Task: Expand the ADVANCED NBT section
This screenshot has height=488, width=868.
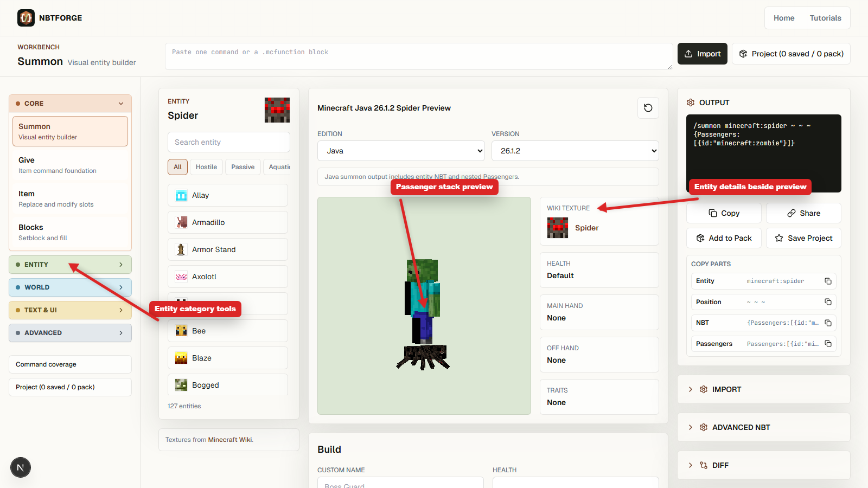Action: pyautogui.click(x=763, y=427)
